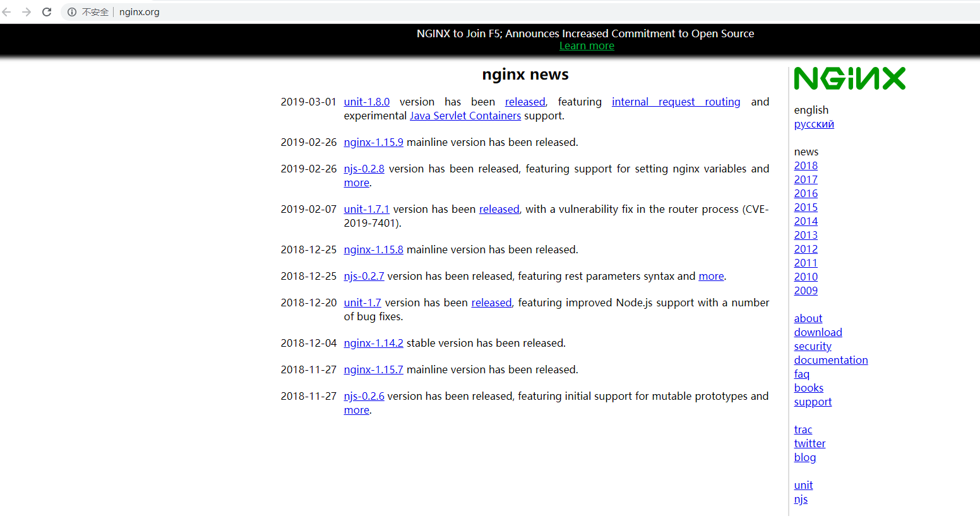Select the english language label

[811, 110]
